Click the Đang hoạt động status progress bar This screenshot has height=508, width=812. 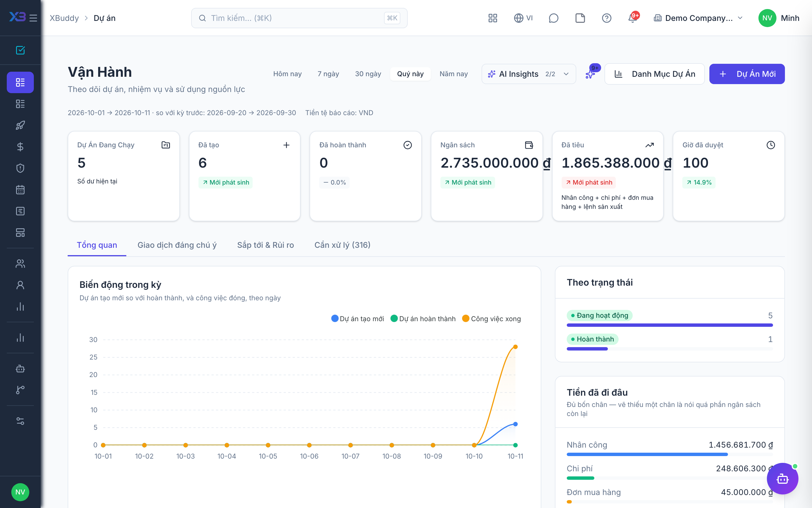669,325
